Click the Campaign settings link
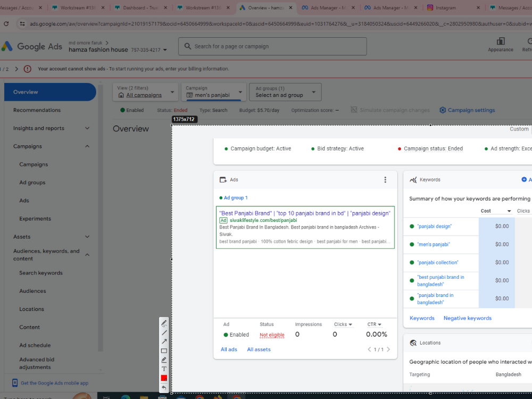 (x=471, y=110)
